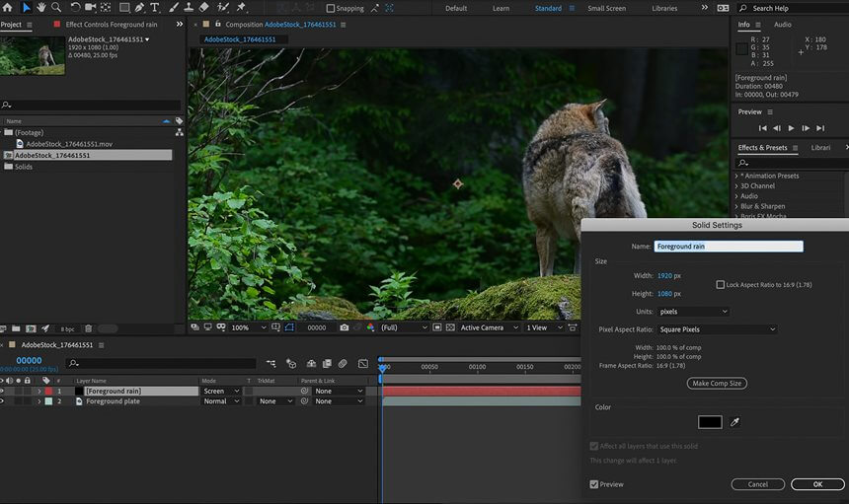Open the viewer 100% magnification dropdown
Image resolution: width=849 pixels, height=504 pixels.
249,327
